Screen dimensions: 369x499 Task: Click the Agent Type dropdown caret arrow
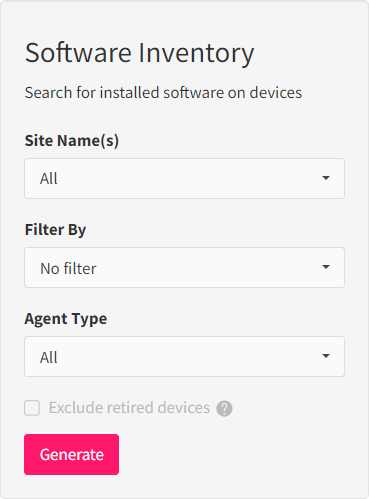pyautogui.click(x=326, y=356)
